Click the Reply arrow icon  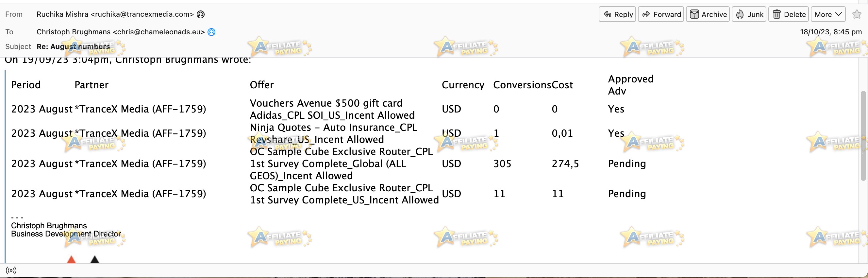click(607, 14)
